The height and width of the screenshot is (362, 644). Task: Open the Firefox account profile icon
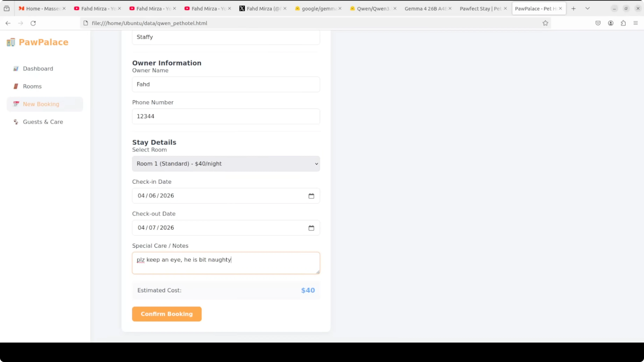point(611,23)
